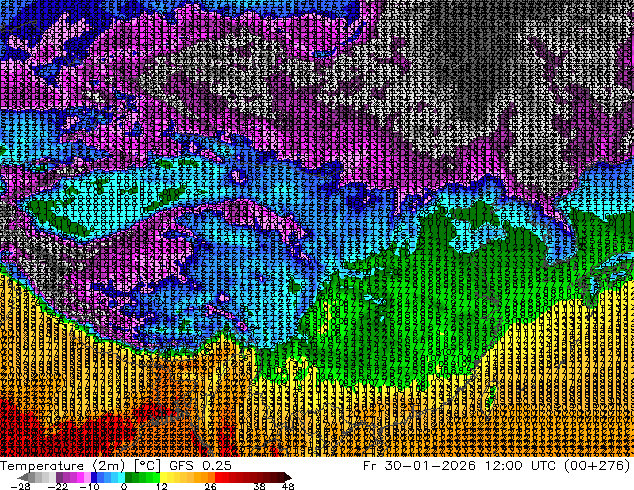Click the "48" legend value

point(288,486)
